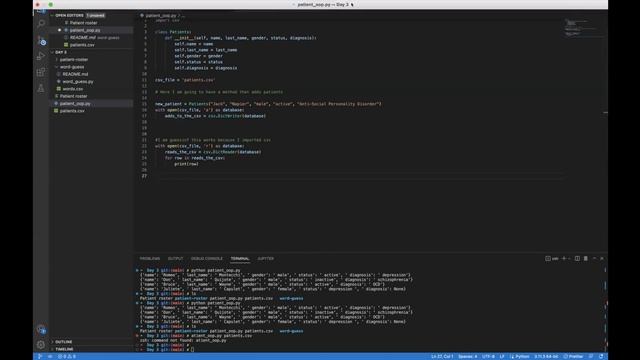Collapse the word-guess folder

click(72, 67)
